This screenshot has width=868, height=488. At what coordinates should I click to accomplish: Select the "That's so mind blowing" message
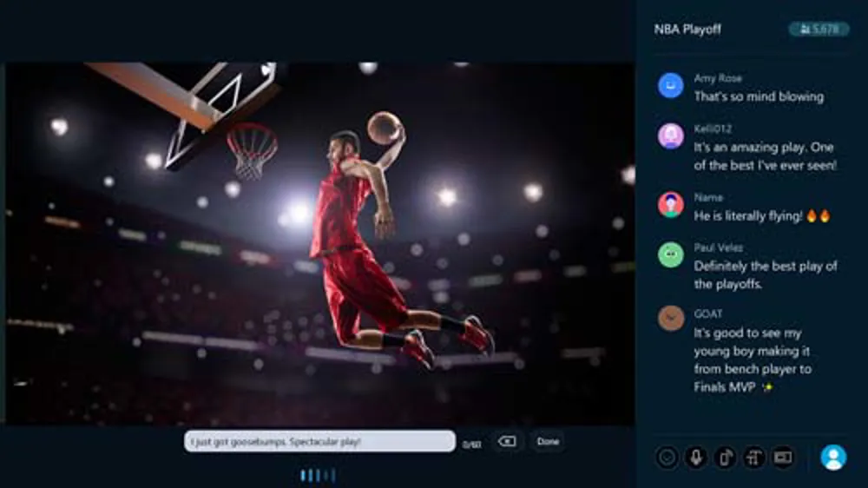click(x=758, y=96)
